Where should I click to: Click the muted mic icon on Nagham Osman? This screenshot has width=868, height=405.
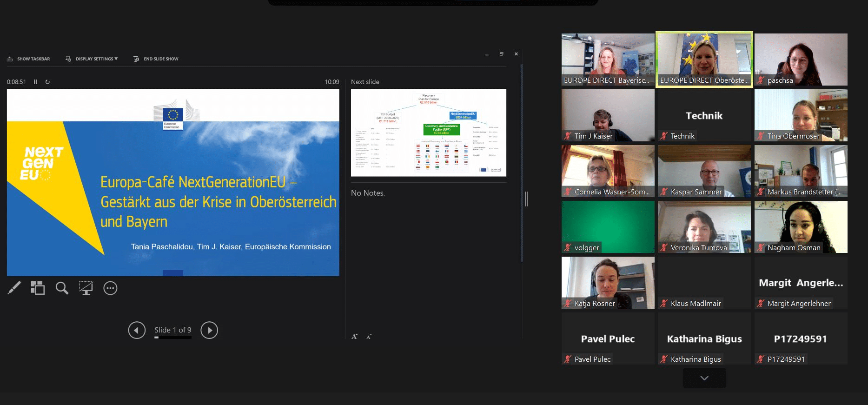pos(761,248)
